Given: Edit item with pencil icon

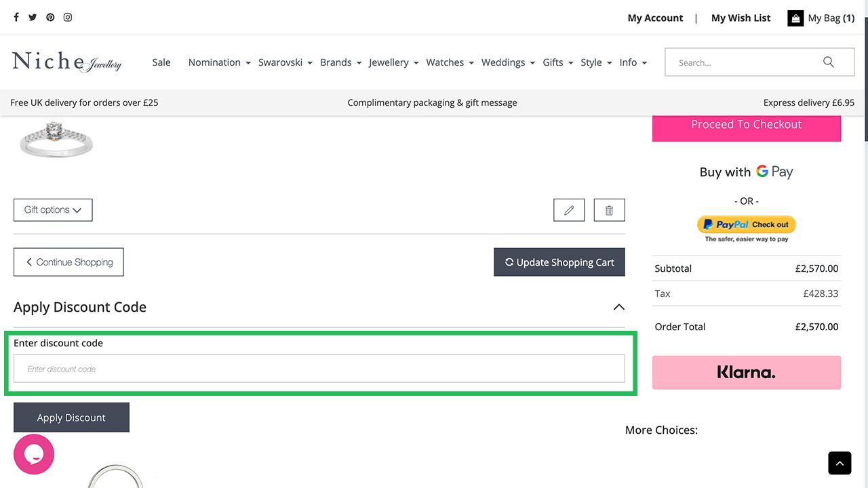Looking at the screenshot, I should tap(569, 210).
